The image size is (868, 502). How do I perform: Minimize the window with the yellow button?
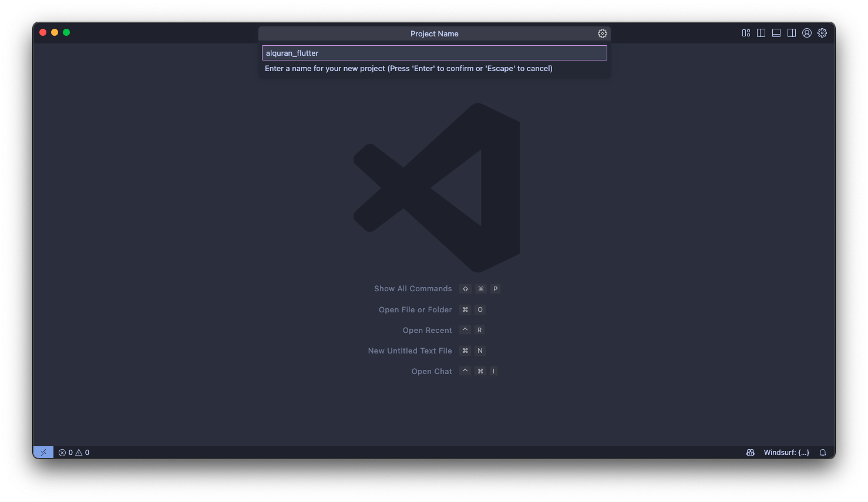click(55, 32)
